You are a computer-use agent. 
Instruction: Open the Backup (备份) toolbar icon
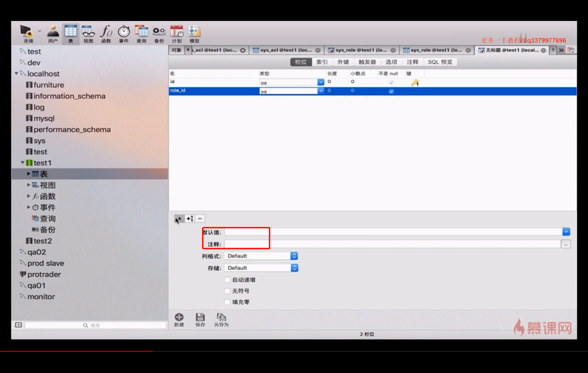(x=159, y=34)
